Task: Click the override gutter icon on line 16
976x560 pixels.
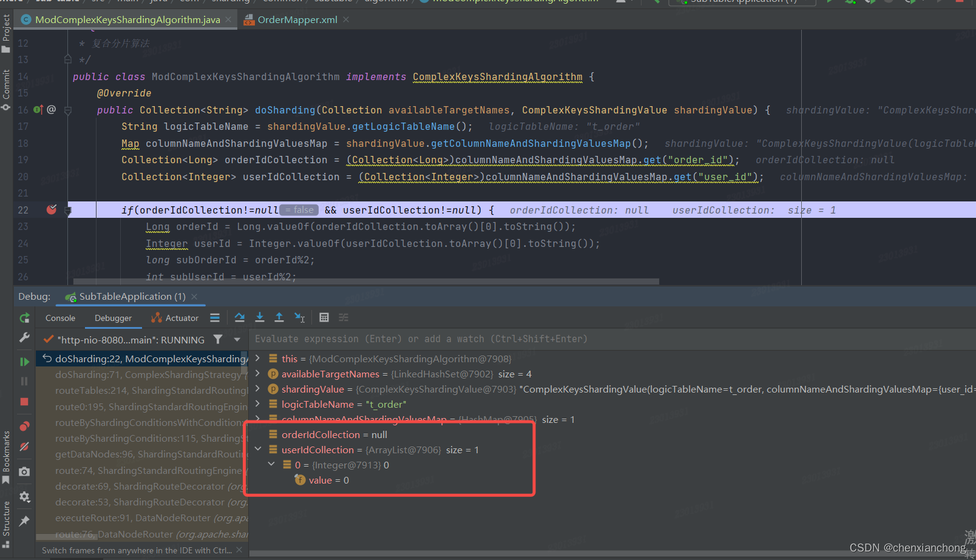Action: [38, 110]
